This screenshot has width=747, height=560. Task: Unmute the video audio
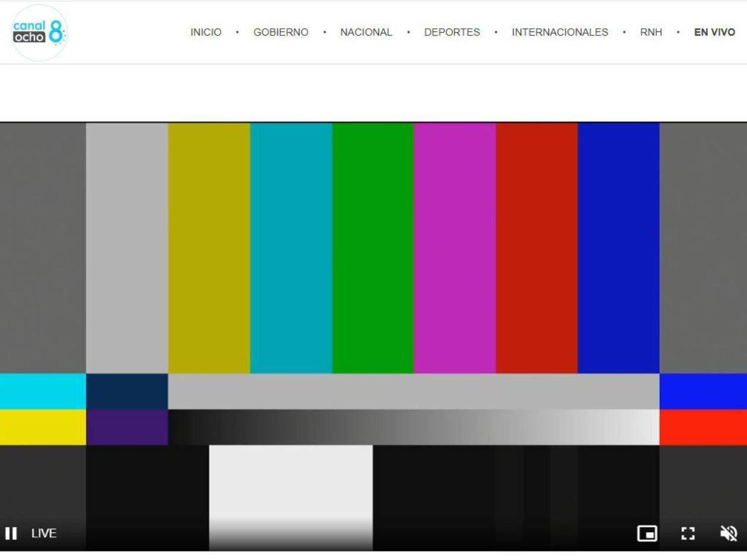click(729, 533)
